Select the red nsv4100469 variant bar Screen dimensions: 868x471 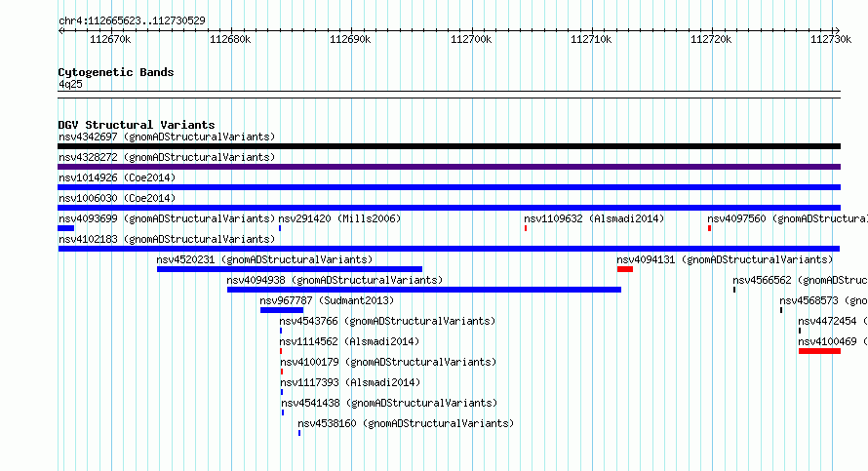click(x=820, y=351)
